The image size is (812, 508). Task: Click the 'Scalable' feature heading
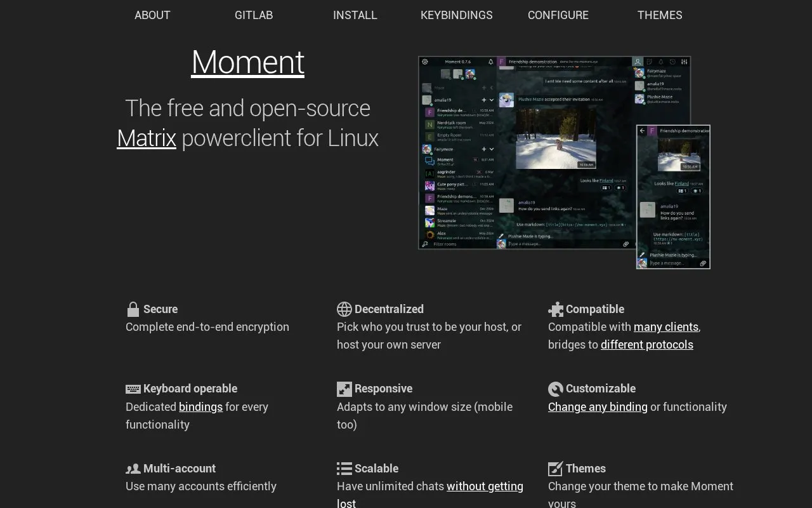376,469
